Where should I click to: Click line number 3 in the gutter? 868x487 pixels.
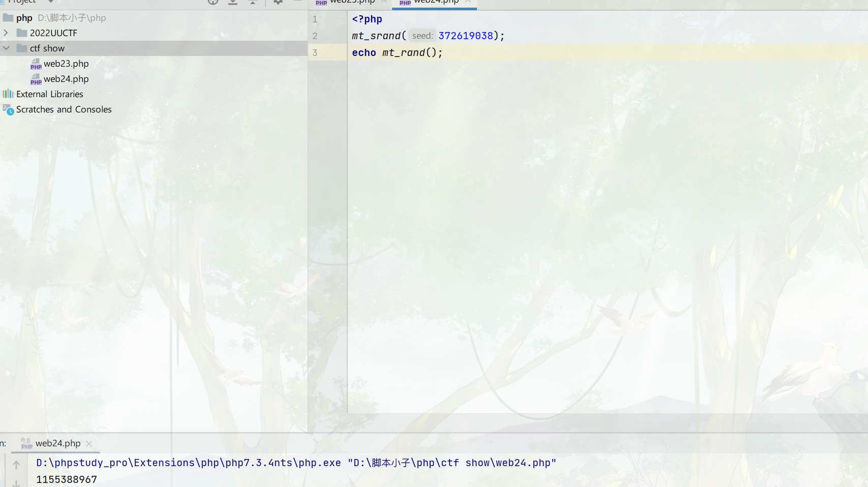point(315,53)
